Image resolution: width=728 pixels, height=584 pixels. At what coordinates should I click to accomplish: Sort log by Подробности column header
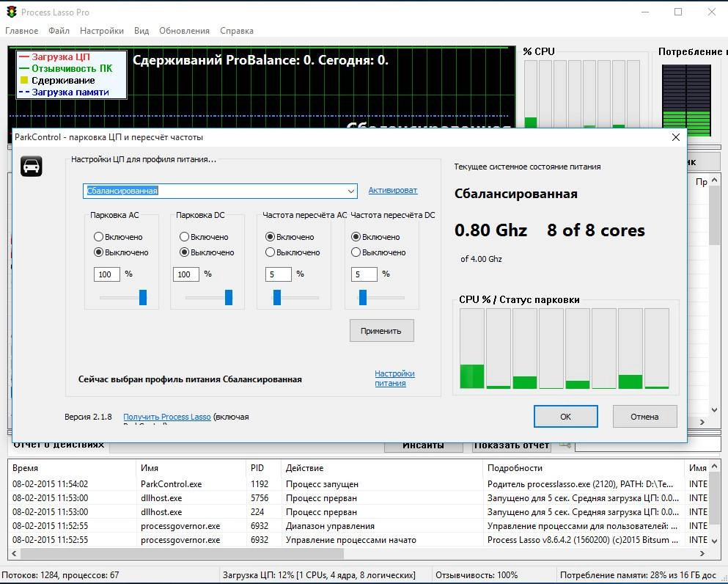[x=584, y=468]
